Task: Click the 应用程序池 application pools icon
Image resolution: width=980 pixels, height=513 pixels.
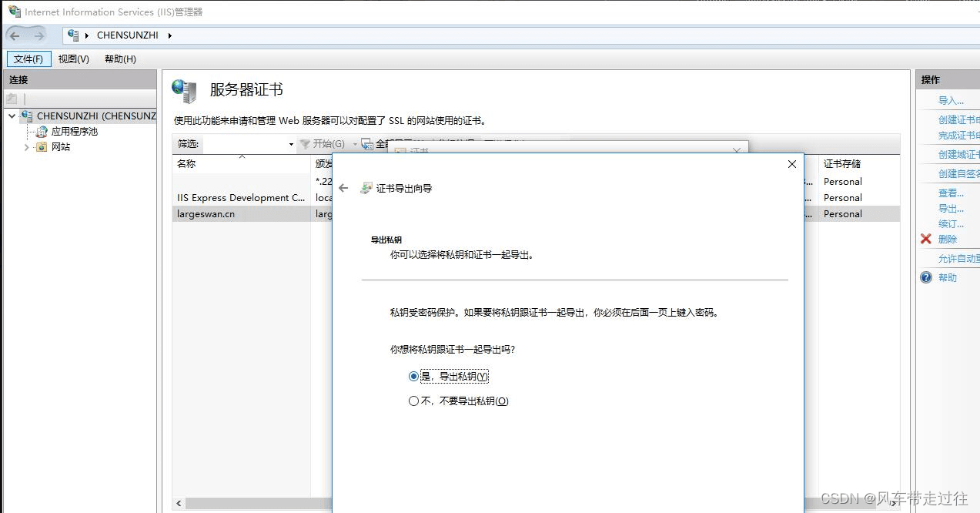Action: pyautogui.click(x=42, y=132)
